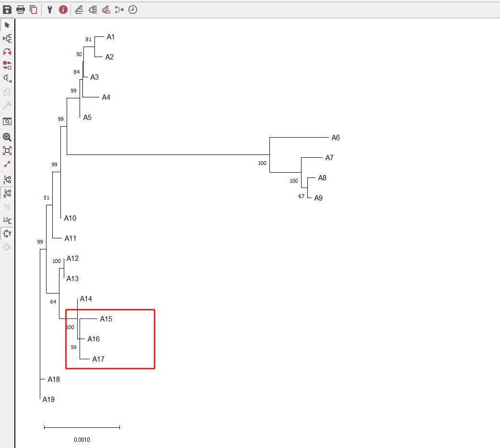Click bootstrap value 50 near A2
Image resolution: width=500 pixels, height=448 pixels.
(79, 54)
